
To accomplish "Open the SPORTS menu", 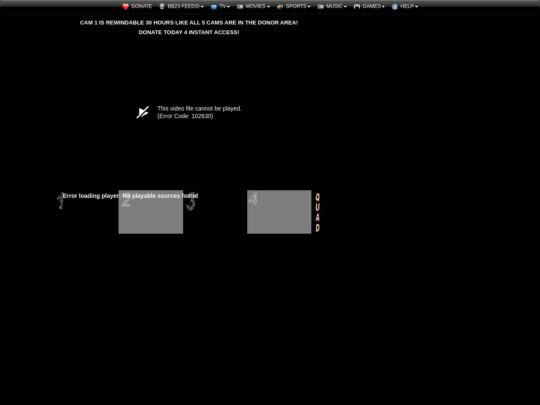I will [x=298, y=6].
